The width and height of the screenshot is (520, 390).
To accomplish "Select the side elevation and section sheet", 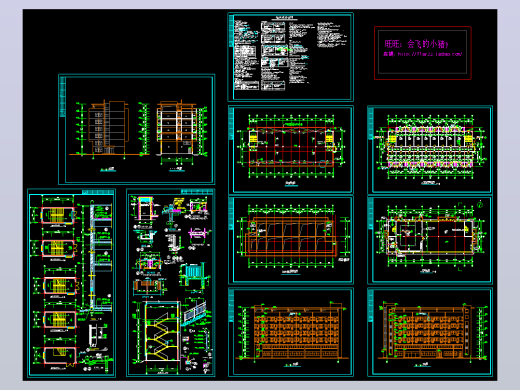I will point(137,129).
